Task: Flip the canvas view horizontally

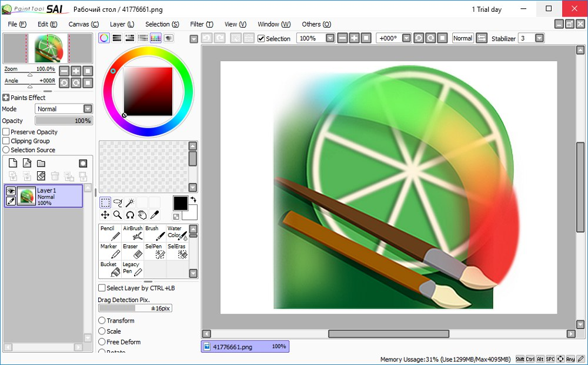Action: 482,38
